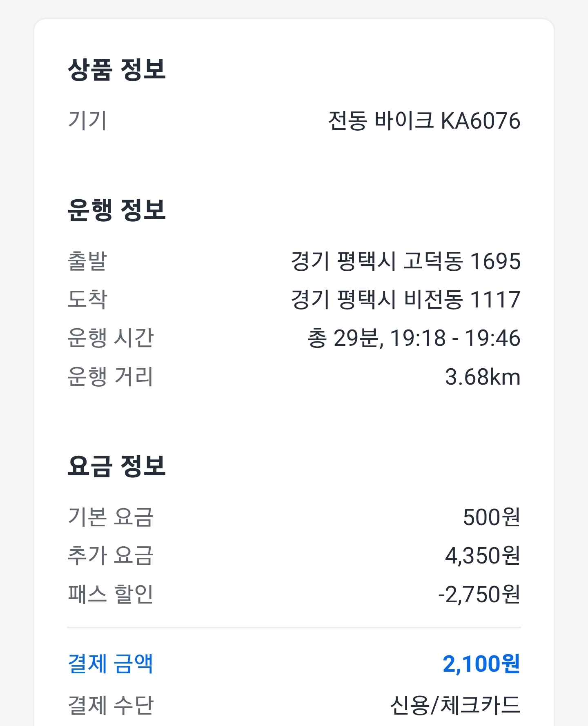Click the 출발 label

pos(87,261)
